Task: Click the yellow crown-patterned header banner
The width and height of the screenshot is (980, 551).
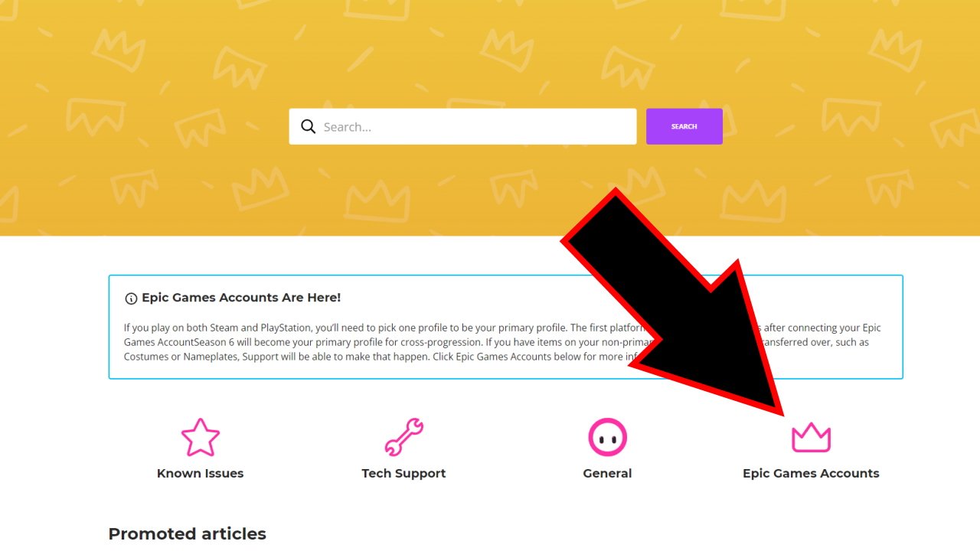Action: click(490, 118)
